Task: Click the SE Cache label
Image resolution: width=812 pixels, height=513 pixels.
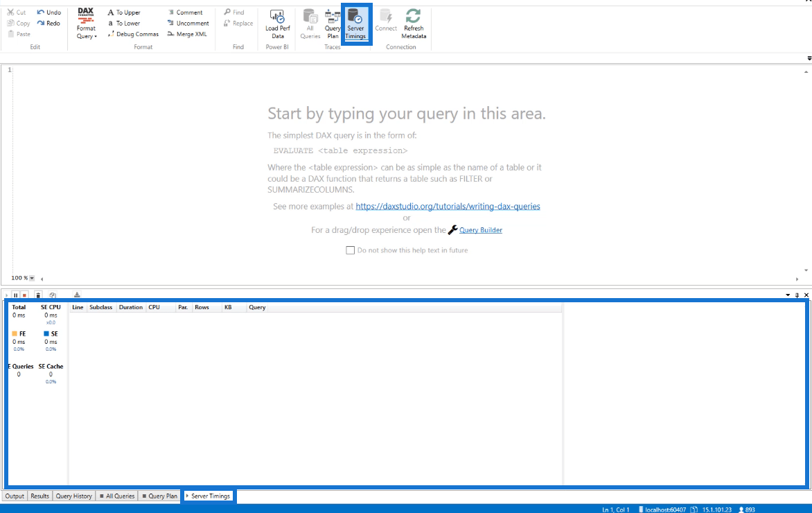Action: tap(51, 366)
